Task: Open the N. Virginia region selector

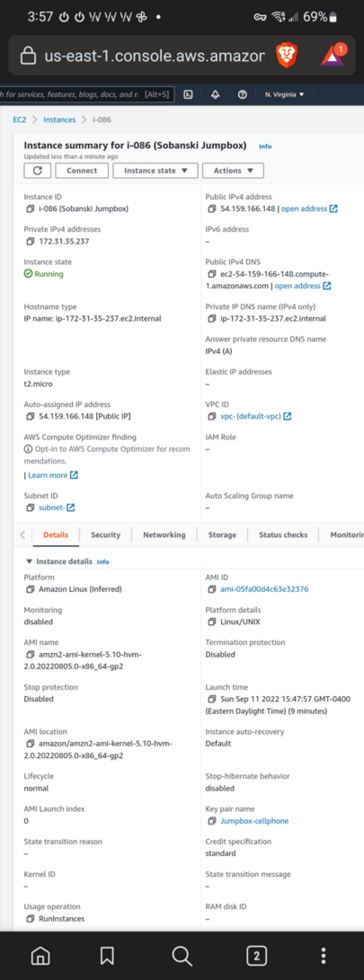Action: tap(285, 94)
